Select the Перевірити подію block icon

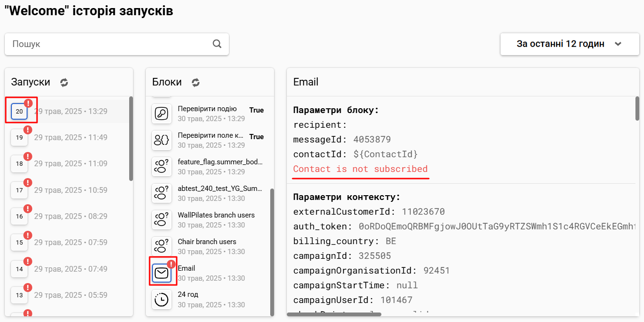(x=161, y=114)
